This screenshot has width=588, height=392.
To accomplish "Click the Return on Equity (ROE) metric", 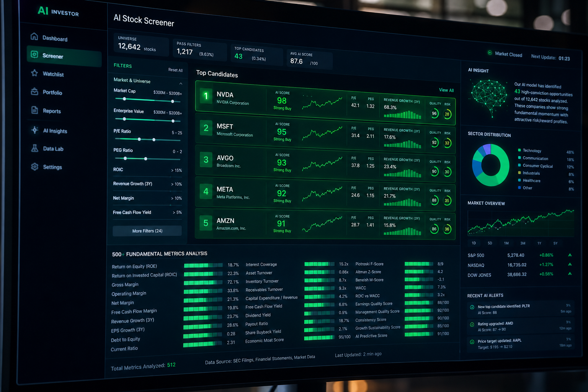I will tap(134, 266).
